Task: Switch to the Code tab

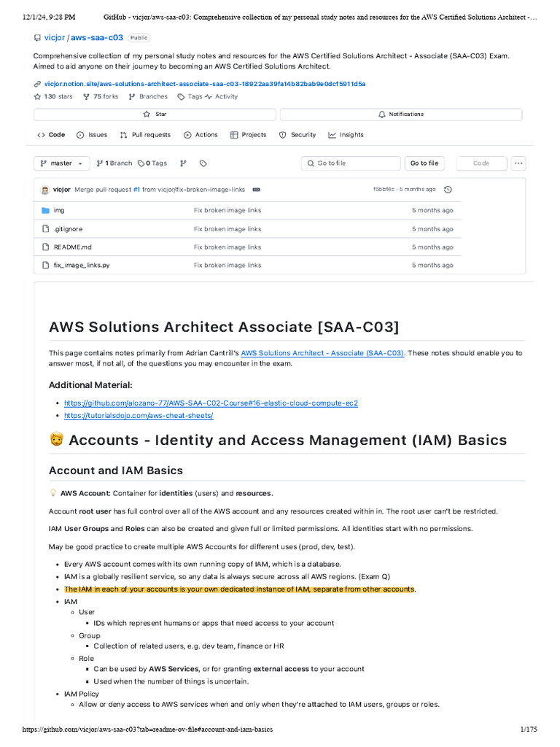Action: (51, 135)
